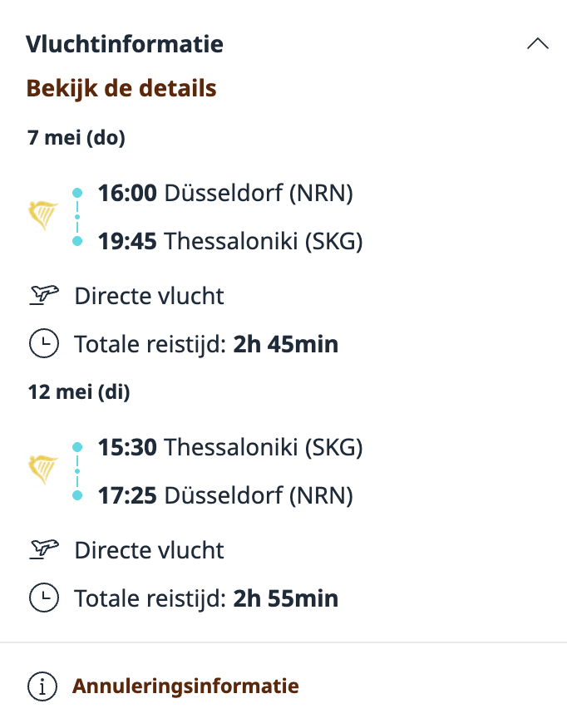The image size is (567, 728).
Task: Select the plane icon beside 'Directe vlucht' on 7 mei
Action: (x=44, y=294)
